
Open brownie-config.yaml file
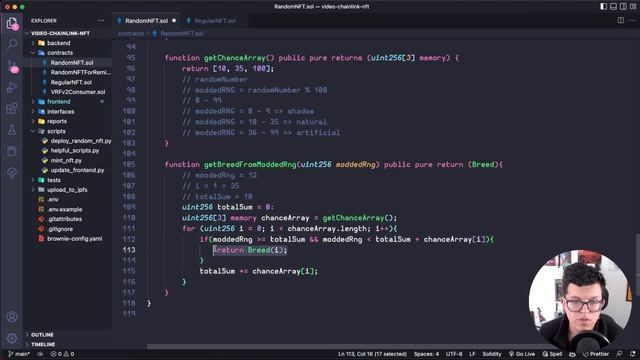pyautogui.click(x=74, y=239)
